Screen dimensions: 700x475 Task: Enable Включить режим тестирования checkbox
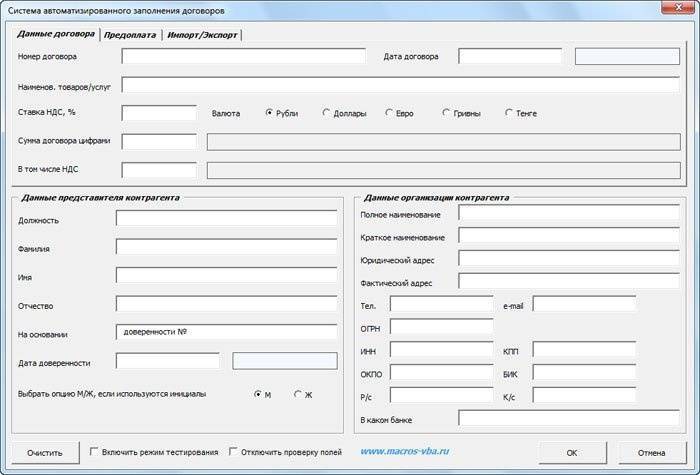click(x=94, y=452)
